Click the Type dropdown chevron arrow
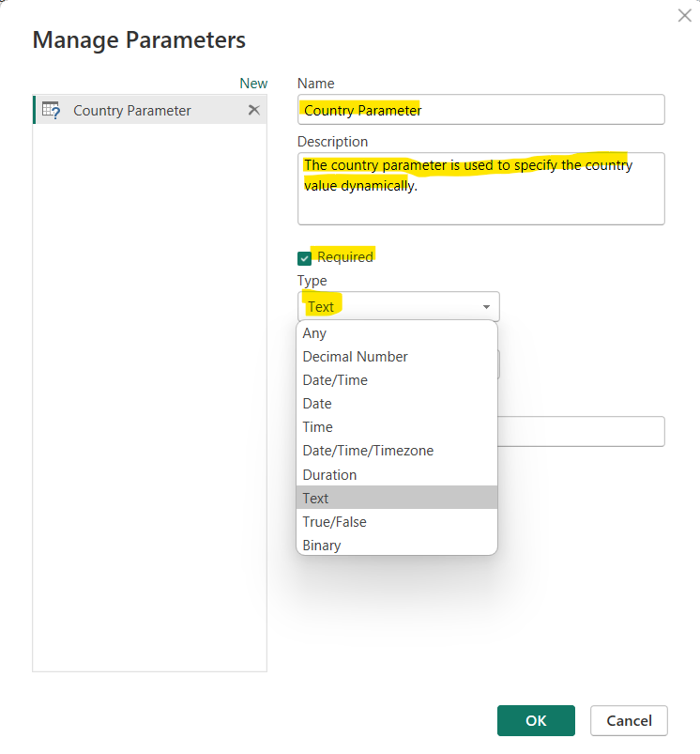Screen dimensions: 700x754 point(486,306)
